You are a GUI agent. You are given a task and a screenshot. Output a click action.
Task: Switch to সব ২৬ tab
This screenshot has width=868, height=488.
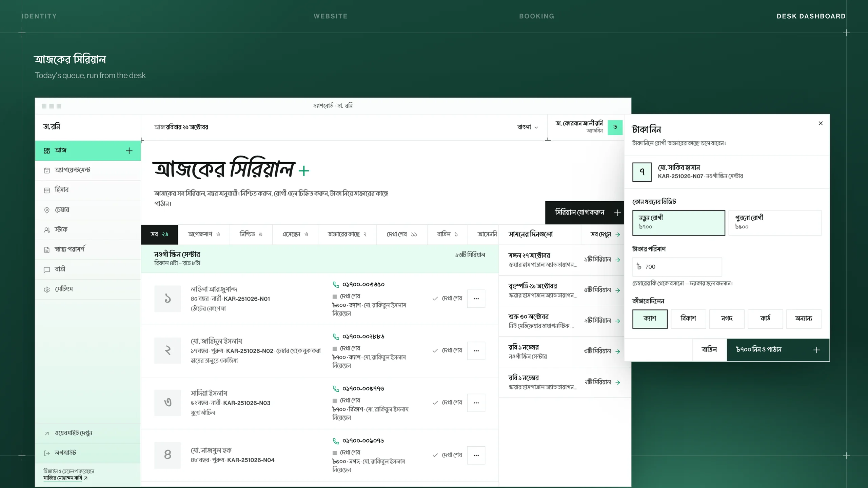[x=159, y=234]
